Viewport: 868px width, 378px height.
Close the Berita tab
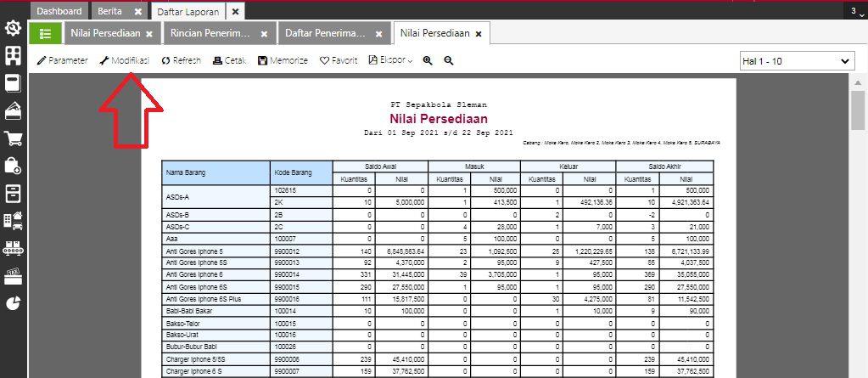point(137,12)
